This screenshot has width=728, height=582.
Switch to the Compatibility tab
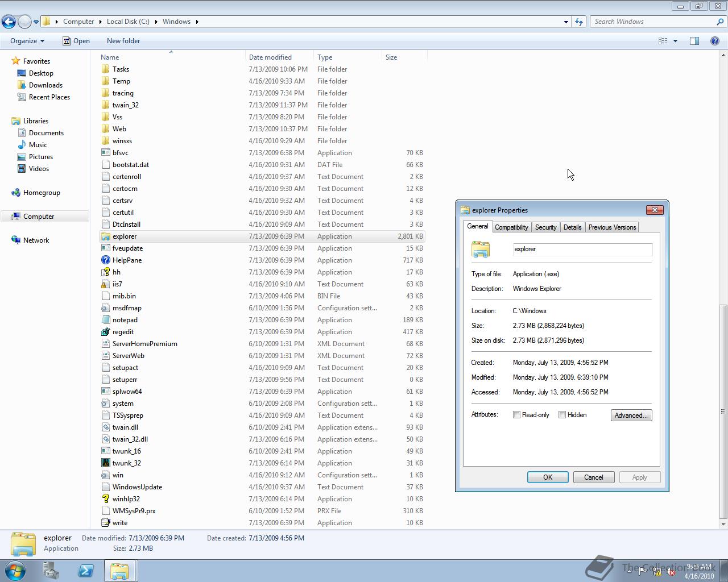511,227
